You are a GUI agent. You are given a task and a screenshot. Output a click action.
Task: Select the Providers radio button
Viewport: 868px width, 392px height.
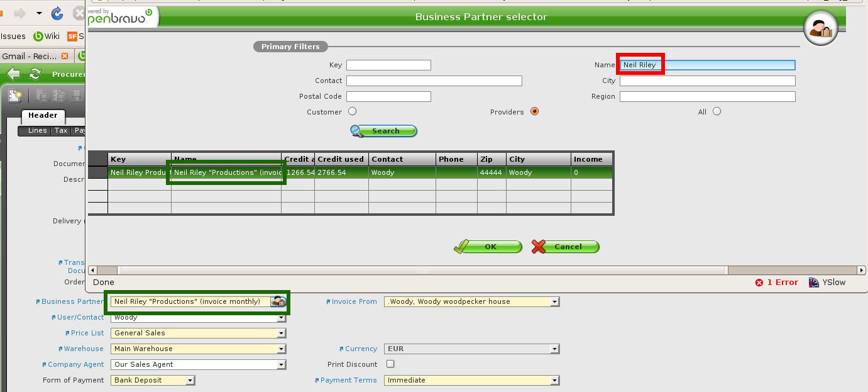[534, 111]
